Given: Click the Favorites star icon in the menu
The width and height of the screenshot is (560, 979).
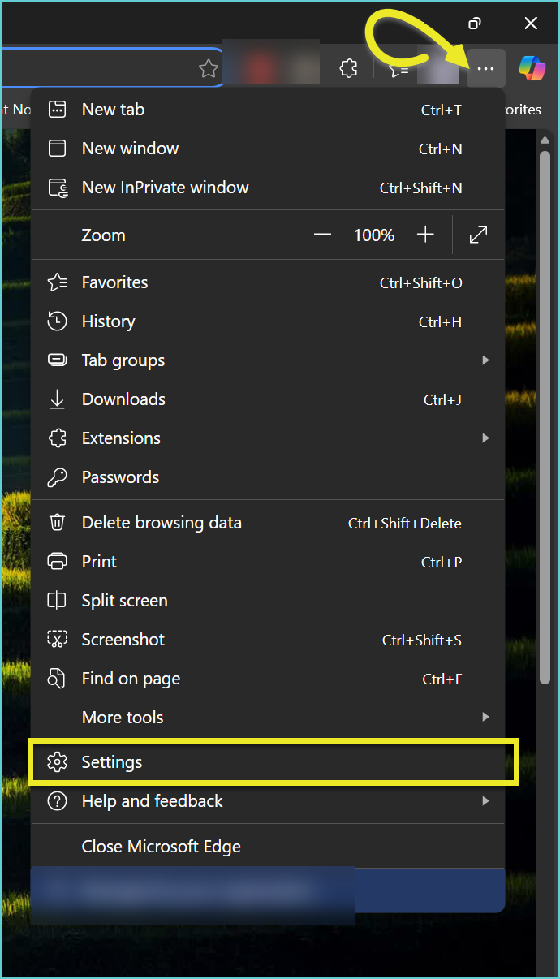Looking at the screenshot, I should (57, 282).
